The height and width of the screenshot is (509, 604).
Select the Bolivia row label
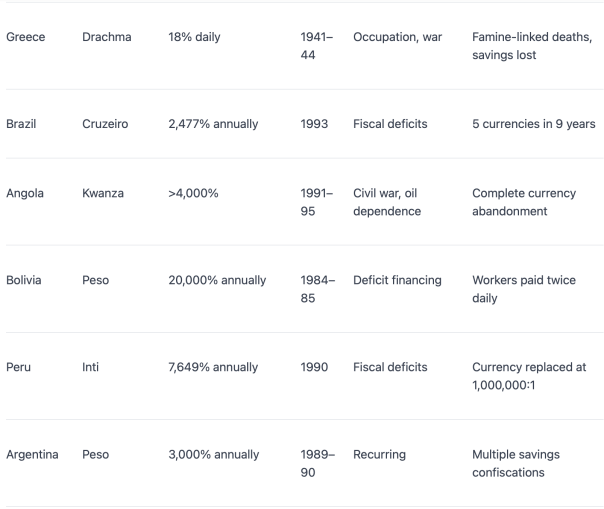pos(23,280)
